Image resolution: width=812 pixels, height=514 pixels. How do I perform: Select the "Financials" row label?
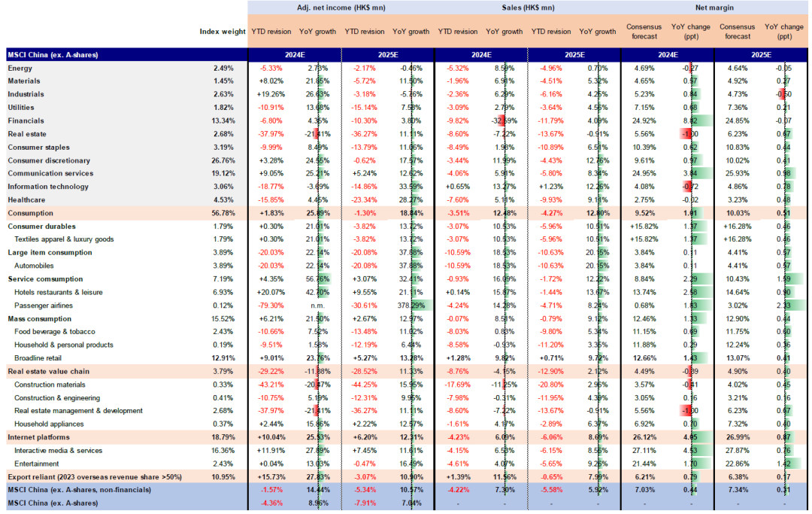[26, 120]
